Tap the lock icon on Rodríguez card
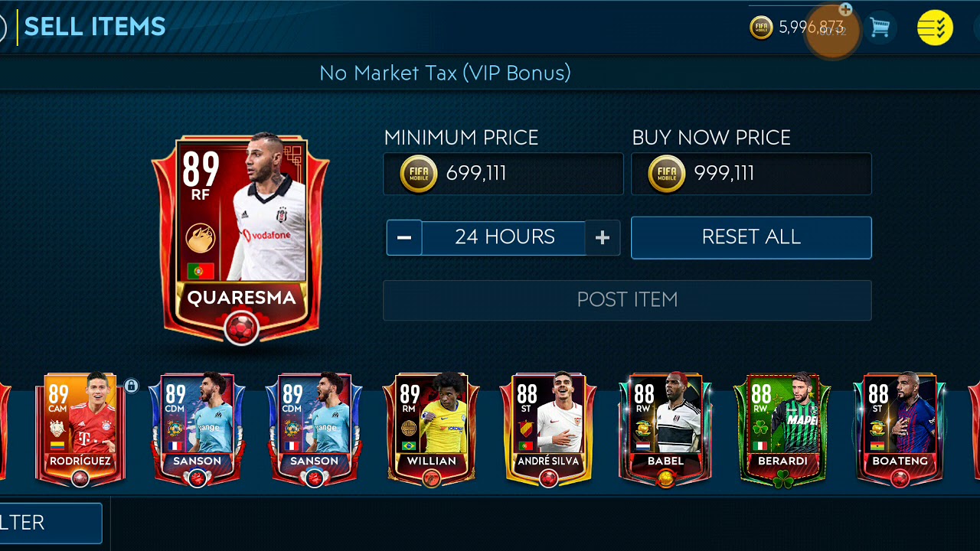Screen dimensions: 980x551 point(131,386)
